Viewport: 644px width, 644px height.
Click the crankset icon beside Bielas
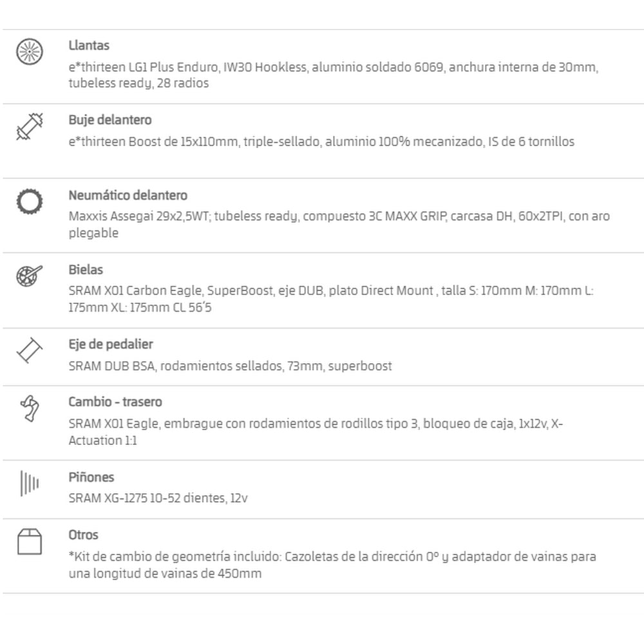coord(30,276)
